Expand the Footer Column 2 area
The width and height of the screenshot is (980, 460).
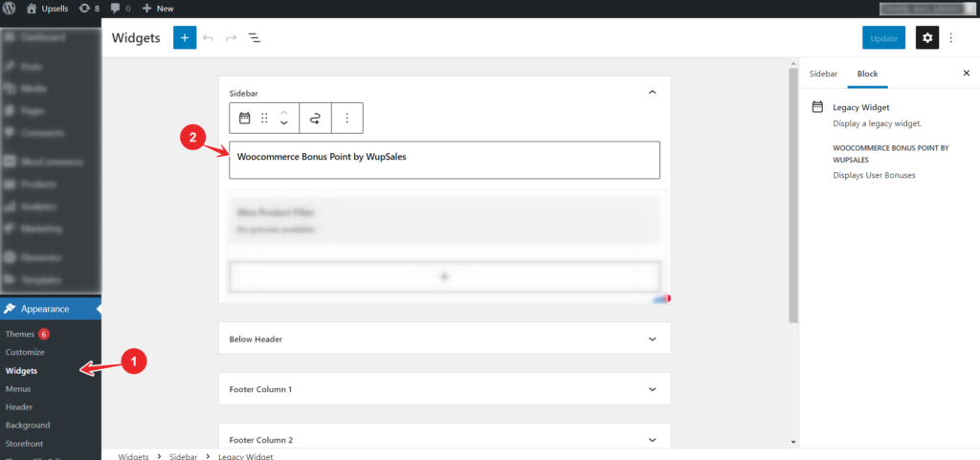coord(444,439)
